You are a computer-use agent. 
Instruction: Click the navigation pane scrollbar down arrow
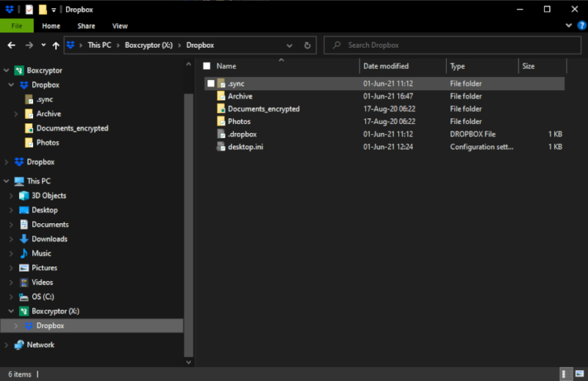[x=189, y=362]
